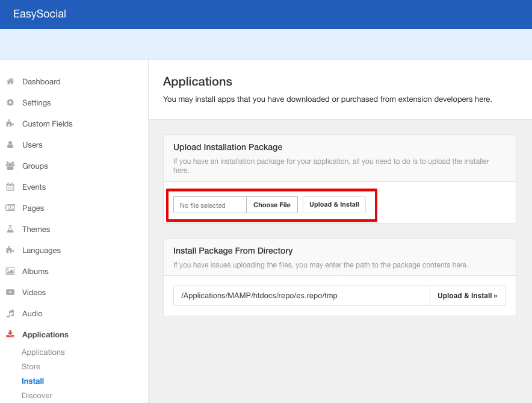Click the Videos play icon
Image resolution: width=532 pixels, height=403 pixels.
[x=10, y=292]
